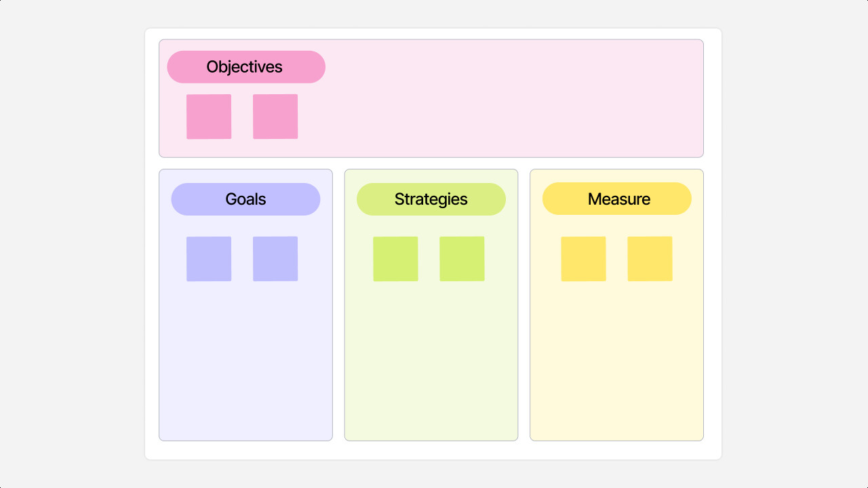Select the Objectives header label
Image resolution: width=868 pixels, height=488 pixels.
pos(245,67)
